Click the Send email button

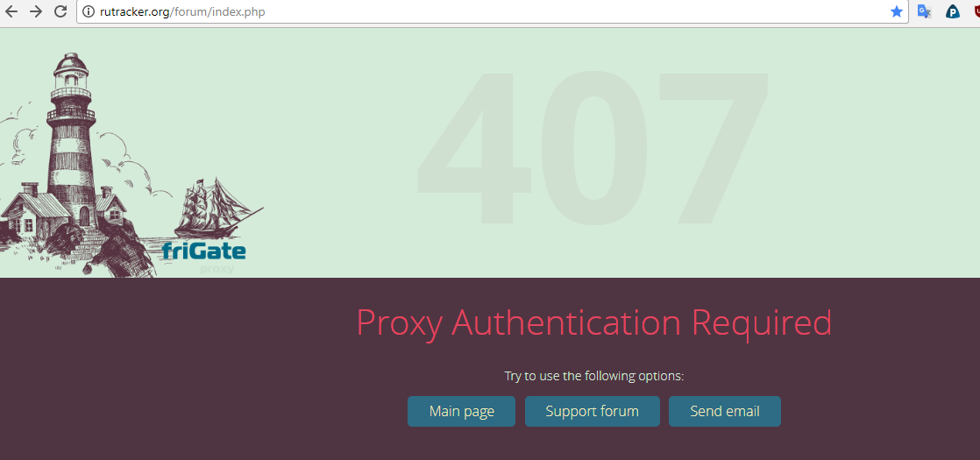(724, 411)
